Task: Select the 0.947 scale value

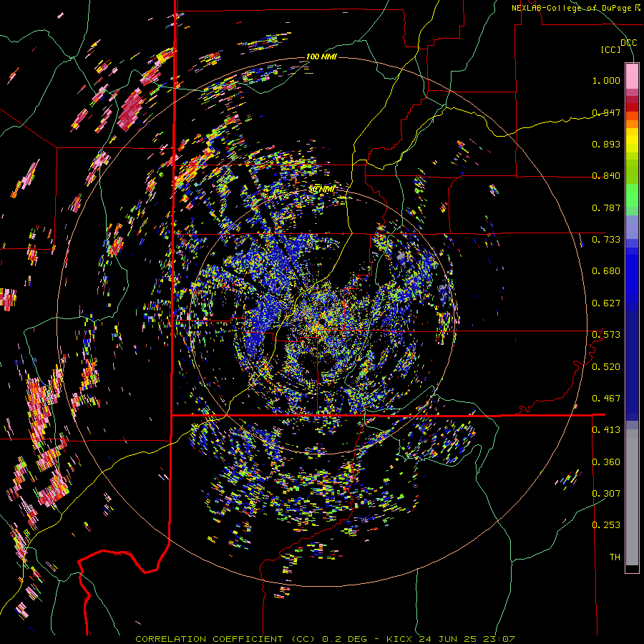Action: 606,112
